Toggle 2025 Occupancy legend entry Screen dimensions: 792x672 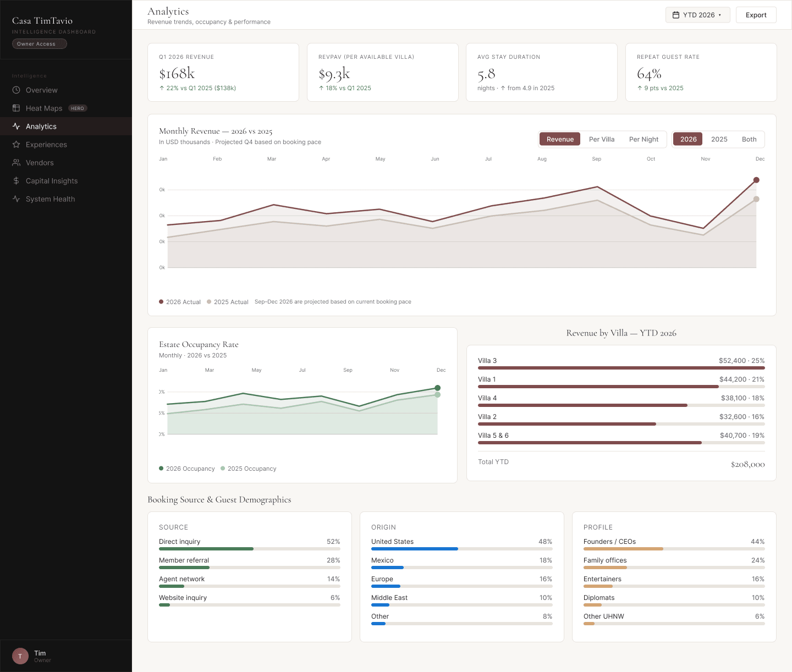(249, 469)
